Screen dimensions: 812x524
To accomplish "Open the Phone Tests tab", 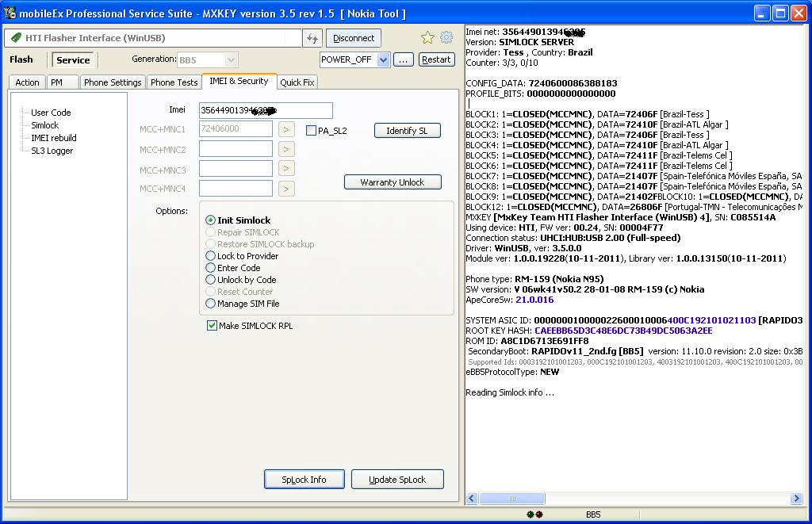I will tap(174, 82).
